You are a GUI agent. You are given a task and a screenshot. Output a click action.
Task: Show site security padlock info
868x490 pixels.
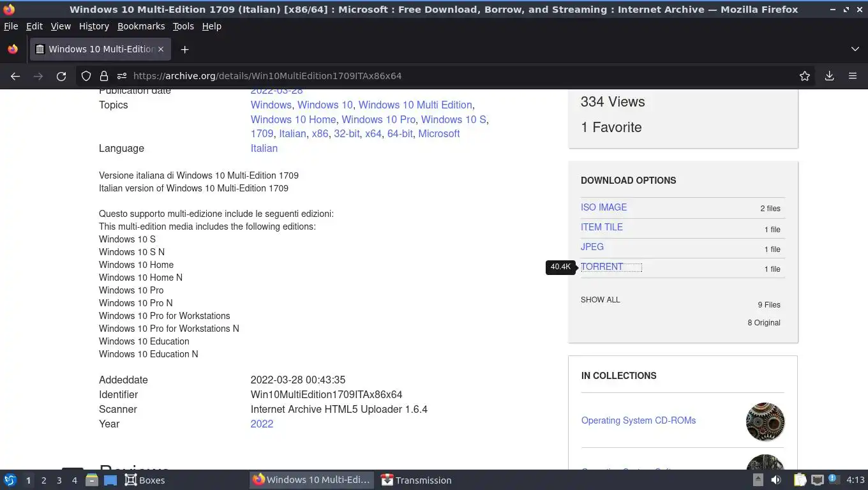tap(104, 76)
